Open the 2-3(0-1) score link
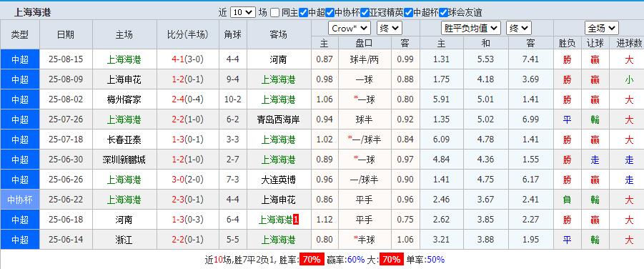The image size is (644, 269). pyautogui.click(x=188, y=200)
